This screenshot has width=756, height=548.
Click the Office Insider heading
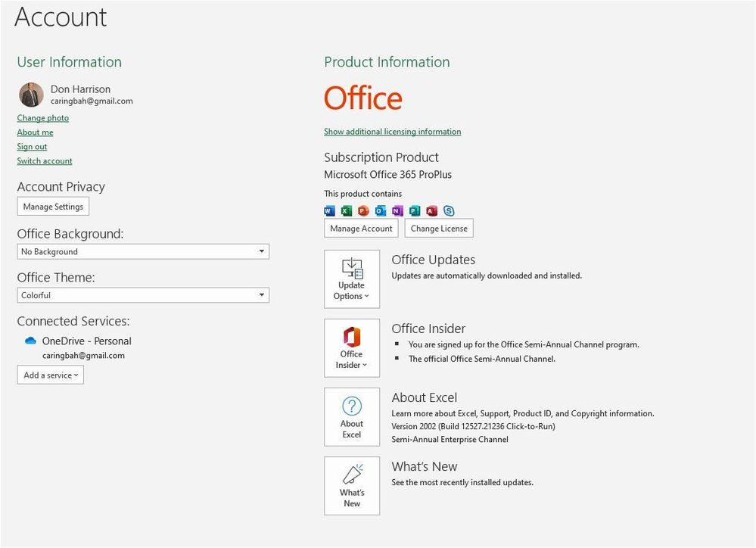(428, 328)
